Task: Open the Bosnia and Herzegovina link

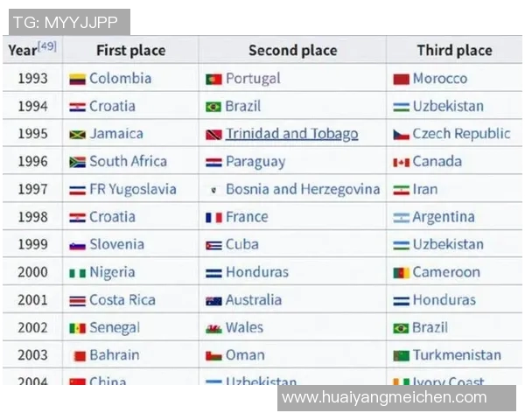Action: [x=303, y=189]
